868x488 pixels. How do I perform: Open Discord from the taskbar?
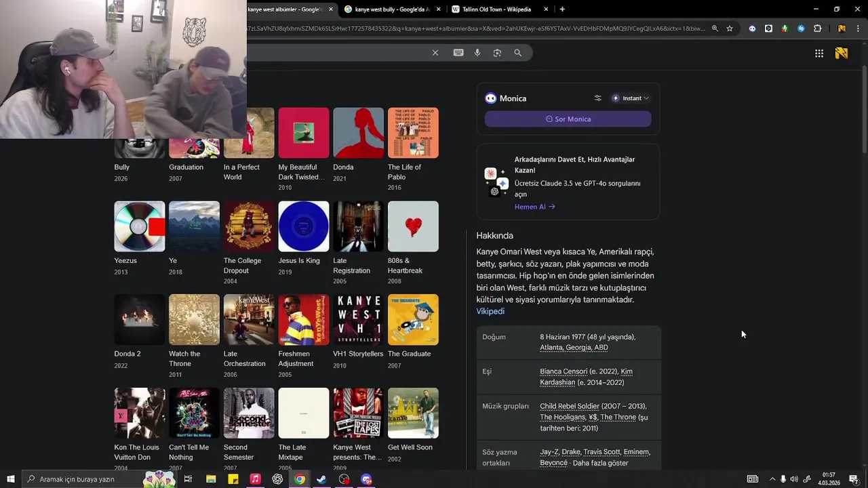(x=366, y=479)
